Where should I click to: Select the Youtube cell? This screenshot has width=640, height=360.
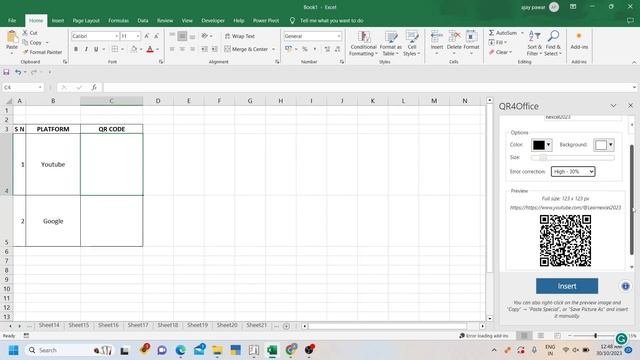coord(53,164)
